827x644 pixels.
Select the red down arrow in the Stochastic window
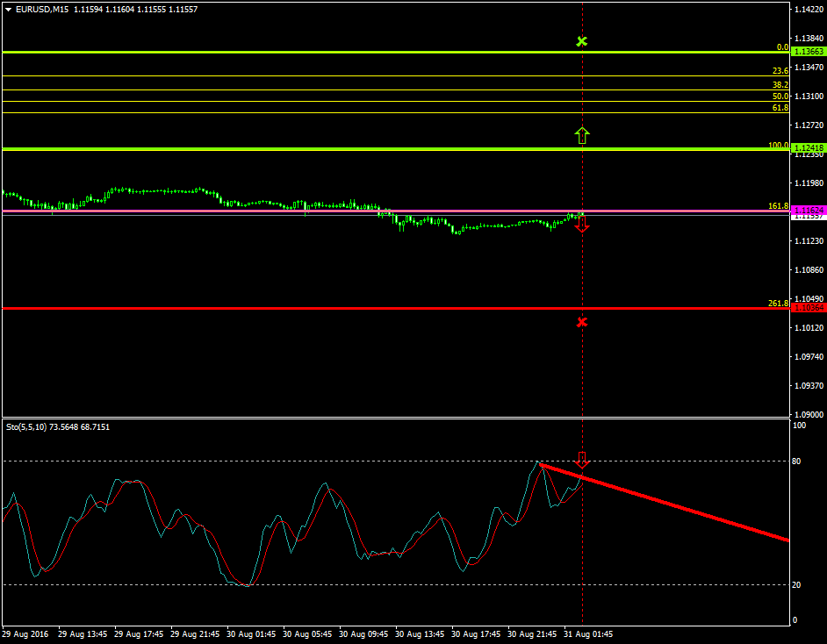tap(582, 459)
